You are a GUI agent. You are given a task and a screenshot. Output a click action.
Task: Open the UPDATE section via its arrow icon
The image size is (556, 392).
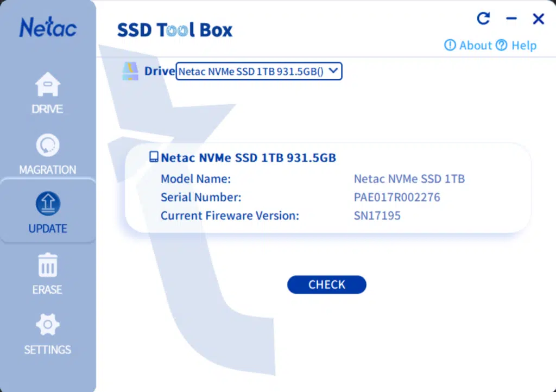[x=47, y=203]
